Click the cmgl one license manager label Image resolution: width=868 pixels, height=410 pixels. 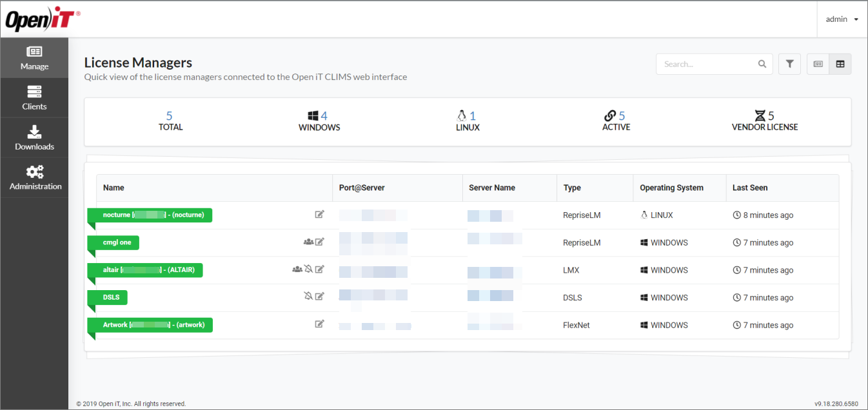tap(117, 242)
